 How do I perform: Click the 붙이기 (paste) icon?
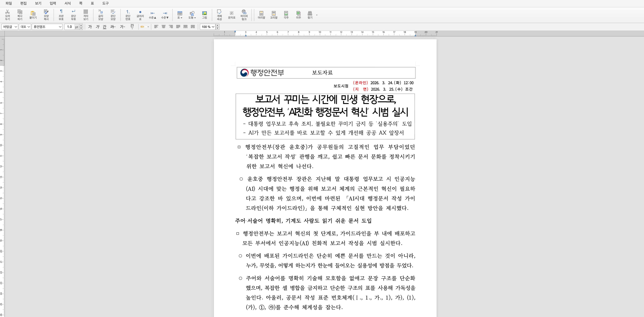[33, 15]
